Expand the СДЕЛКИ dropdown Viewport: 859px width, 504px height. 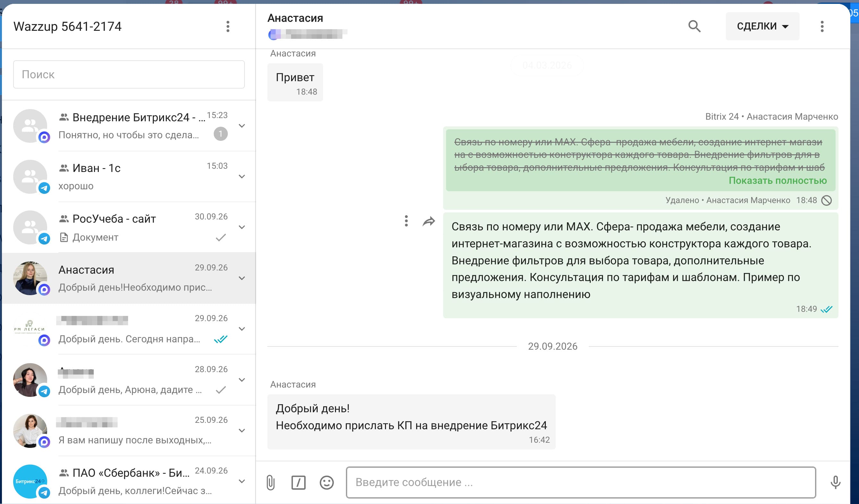point(762,26)
